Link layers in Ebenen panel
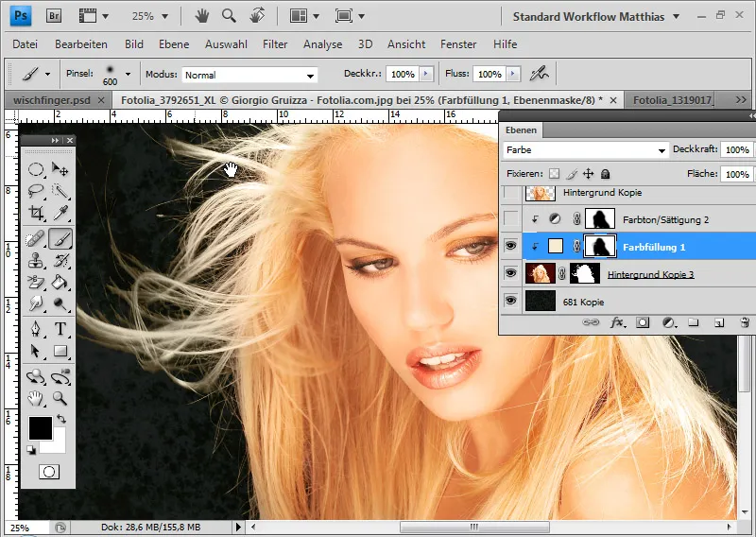This screenshot has width=756, height=537. 591,322
